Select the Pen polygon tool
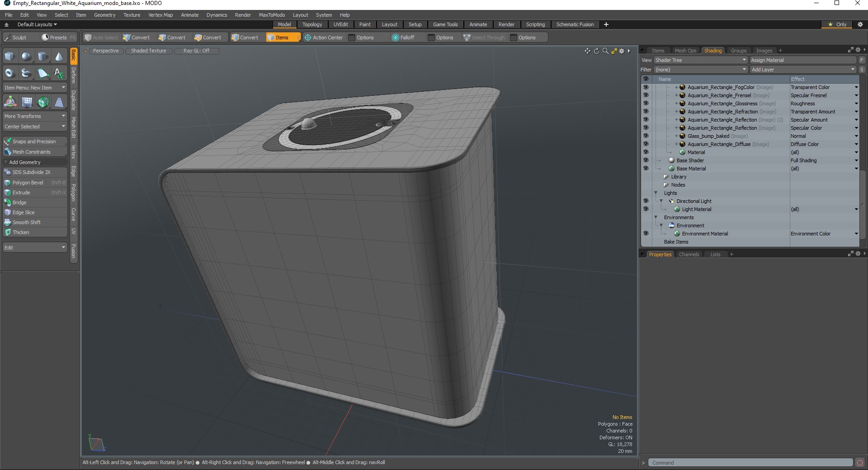The image size is (868, 470). [x=42, y=73]
